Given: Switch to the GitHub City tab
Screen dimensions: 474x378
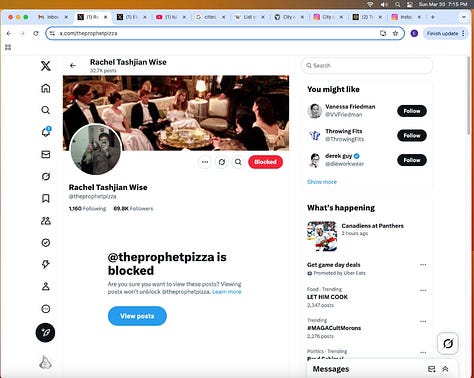Looking at the screenshot, I should (x=289, y=17).
